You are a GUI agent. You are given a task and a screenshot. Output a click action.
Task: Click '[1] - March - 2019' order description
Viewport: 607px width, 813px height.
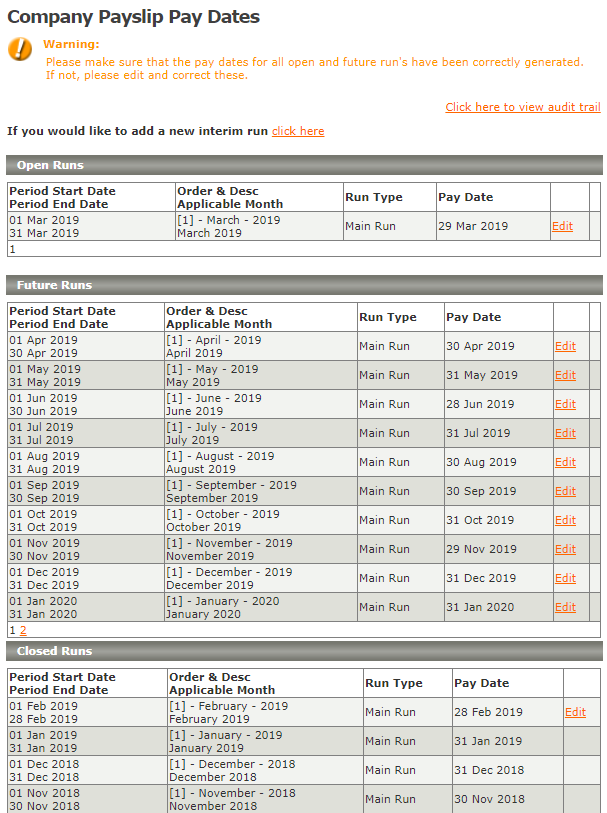pyautogui.click(x=229, y=220)
